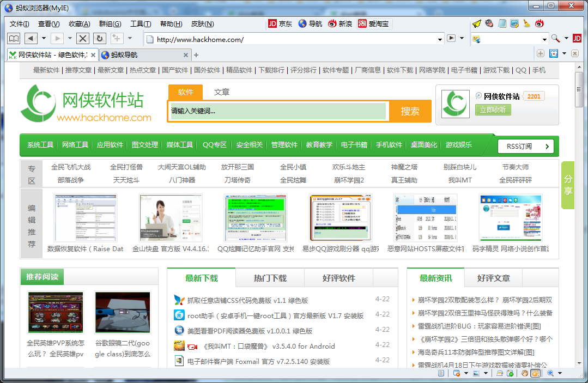This screenshot has width=588, height=383.
Task: Close the 网侠软件站 browser tab
Action: coord(93,55)
